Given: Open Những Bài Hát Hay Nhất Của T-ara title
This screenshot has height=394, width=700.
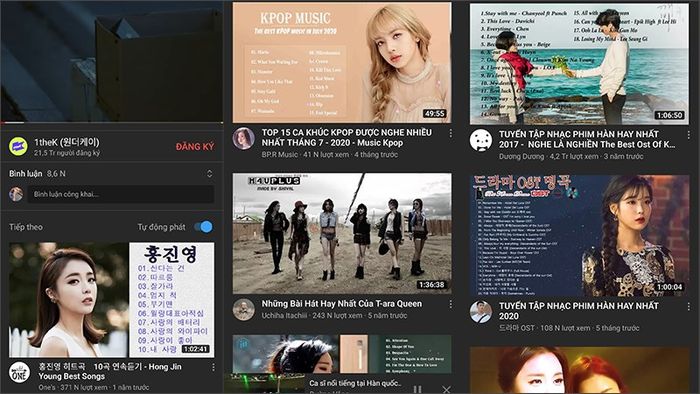Looking at the screenshot, I should click(x=342, y=303).
